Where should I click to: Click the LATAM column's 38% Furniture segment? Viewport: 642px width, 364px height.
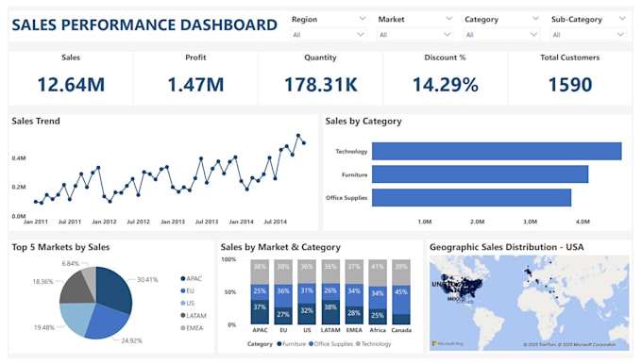pos(330,312)
